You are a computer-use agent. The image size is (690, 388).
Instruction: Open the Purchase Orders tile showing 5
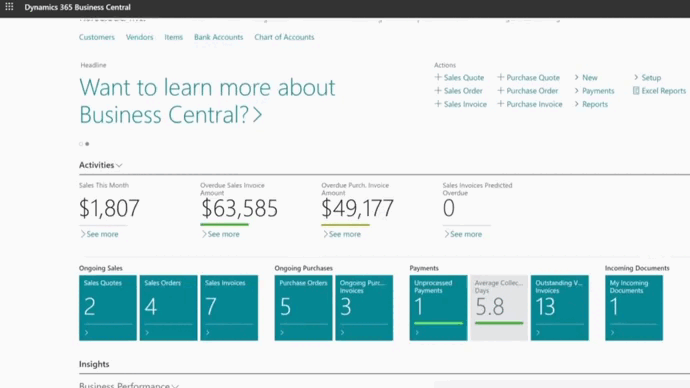pyautogui.click(x=304, y=308)
